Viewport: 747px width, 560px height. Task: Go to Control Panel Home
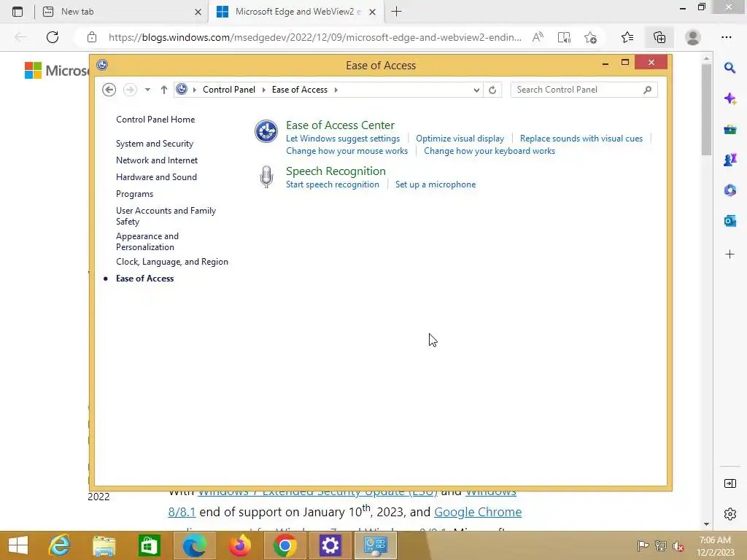point(155,120)
